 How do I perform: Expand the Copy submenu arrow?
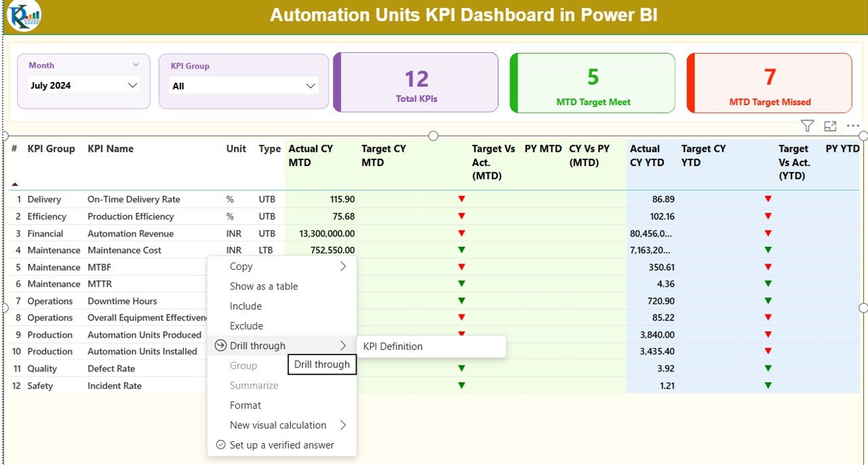pos(343,266)
